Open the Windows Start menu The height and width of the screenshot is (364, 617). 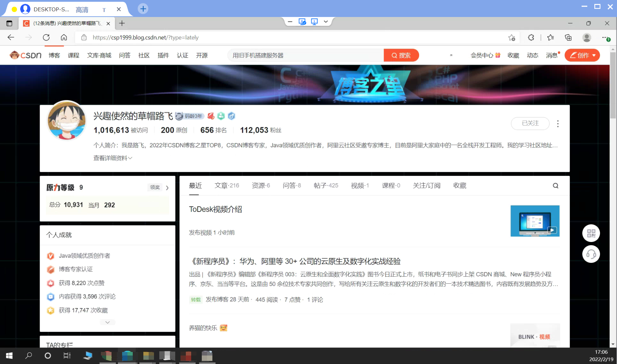click(x=10, y=356)
